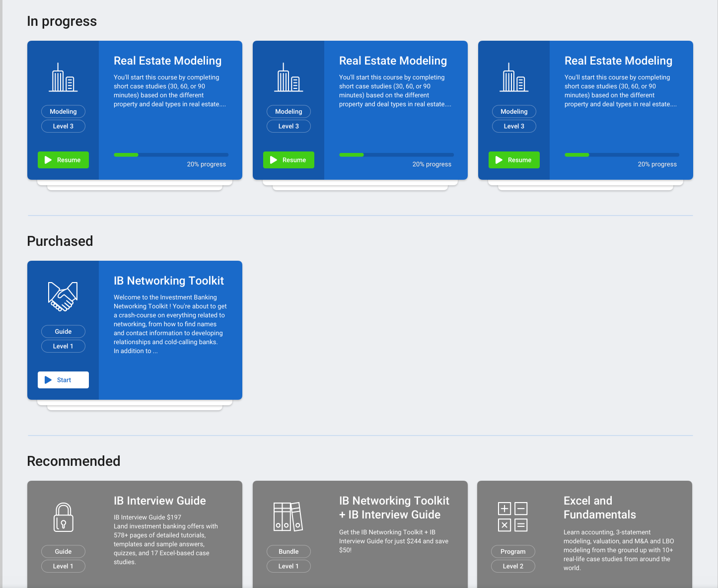Click the 'Learn accounting, 3-statement' description text
Image resolution: width=718 pixels, height=588 pixels.
(619, 550)
